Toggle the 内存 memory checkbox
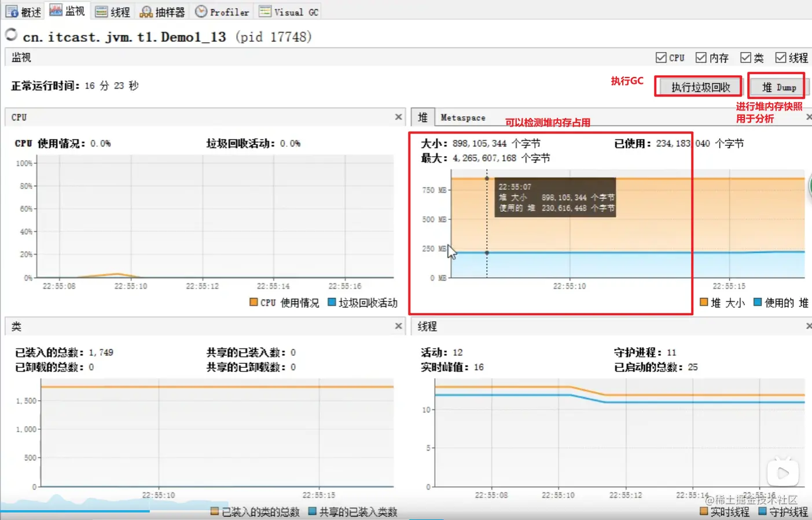Viewport: 812px width, 520px height. point(701,57)
